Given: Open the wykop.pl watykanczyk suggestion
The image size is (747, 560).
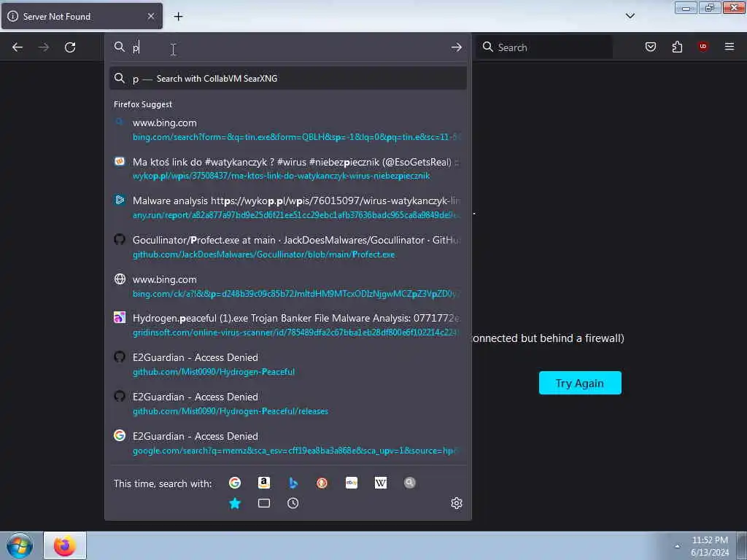Looking at the screenshot, I should (287, 168).
